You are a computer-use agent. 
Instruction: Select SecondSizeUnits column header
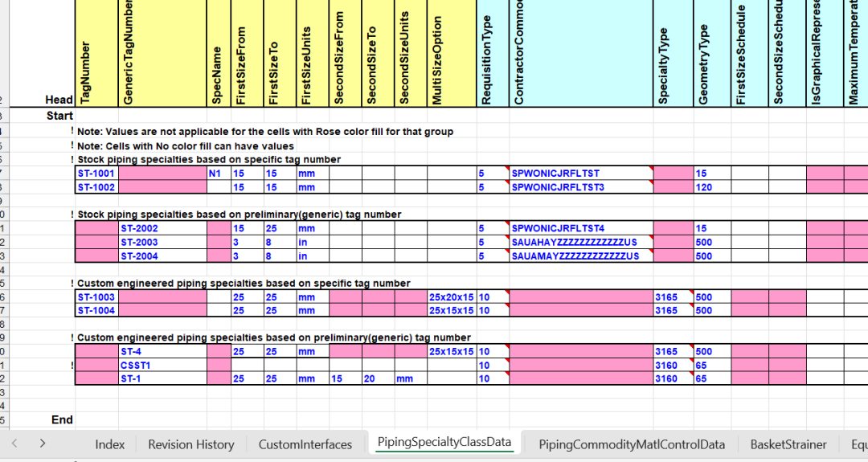(x=411, y=53)
